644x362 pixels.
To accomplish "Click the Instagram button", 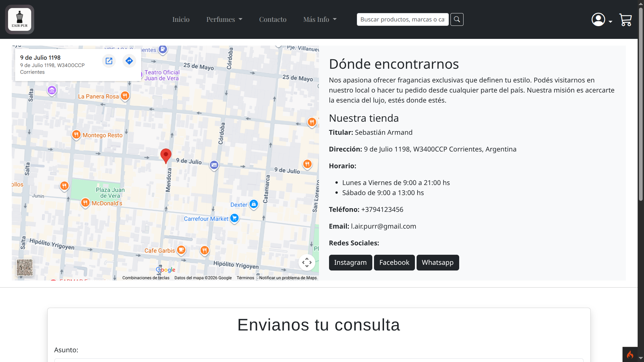I will pos(351,262).
